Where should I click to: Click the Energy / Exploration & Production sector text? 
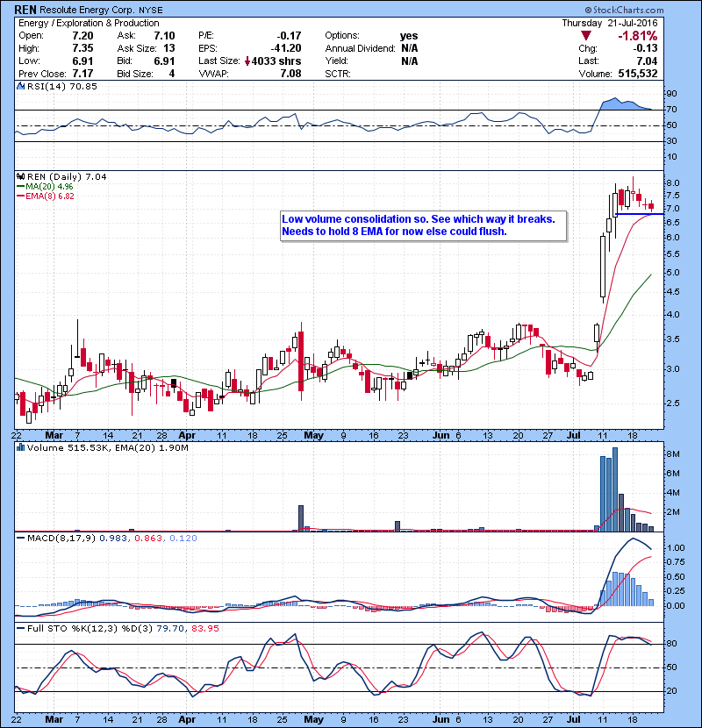pyautogui.click(x=89, y=23)
